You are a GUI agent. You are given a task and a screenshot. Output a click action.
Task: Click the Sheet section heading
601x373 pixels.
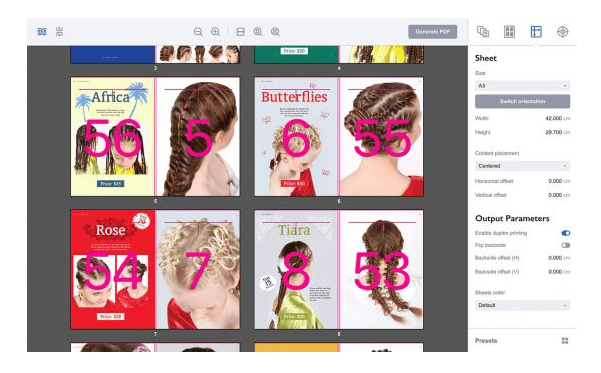486,58
